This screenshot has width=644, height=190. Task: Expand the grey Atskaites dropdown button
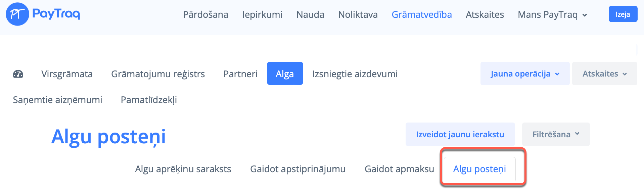[604, 74]
